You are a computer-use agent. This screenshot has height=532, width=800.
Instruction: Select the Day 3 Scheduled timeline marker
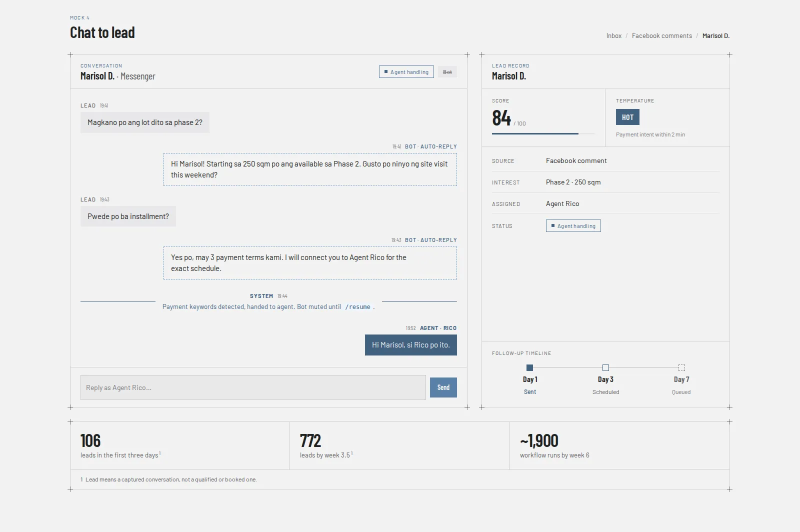(605, 368)
